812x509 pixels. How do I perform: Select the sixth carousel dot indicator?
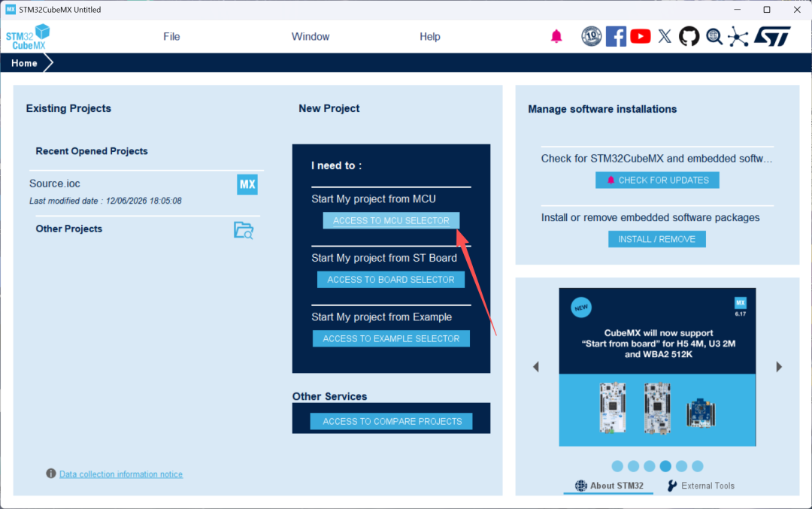tap(698, 466)
